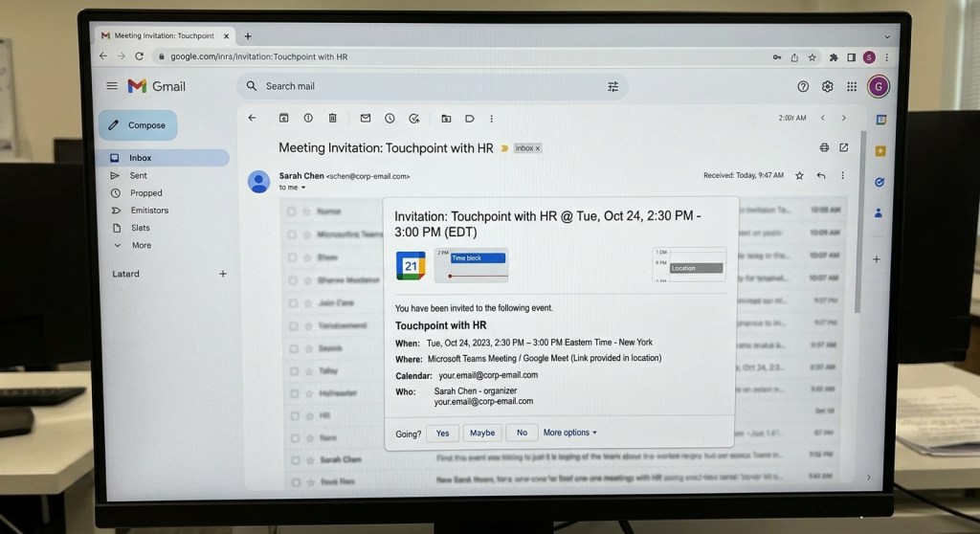The height and width of the screenshot is (534, 980).
Task: Click the Compose button
Action: [138, 125]
